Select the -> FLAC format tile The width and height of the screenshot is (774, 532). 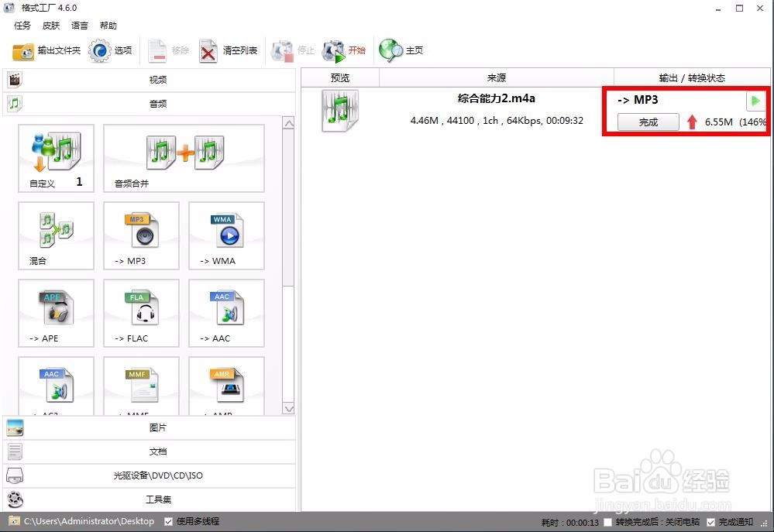[x=141, y=313]
